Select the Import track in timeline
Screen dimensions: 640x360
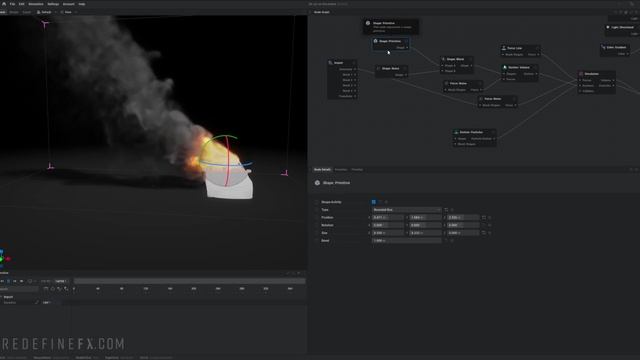click(x=9, y=297)
